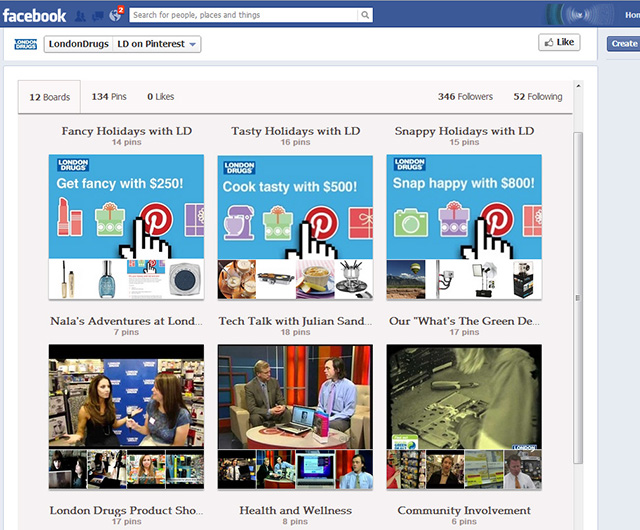Click the 8 pins count text
This screenshot has width=640, height=530.
point(295,521)
